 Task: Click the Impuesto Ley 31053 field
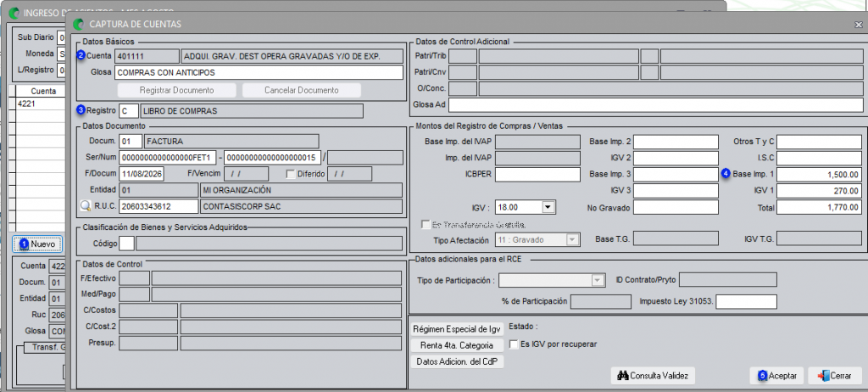tap(747, 301)
